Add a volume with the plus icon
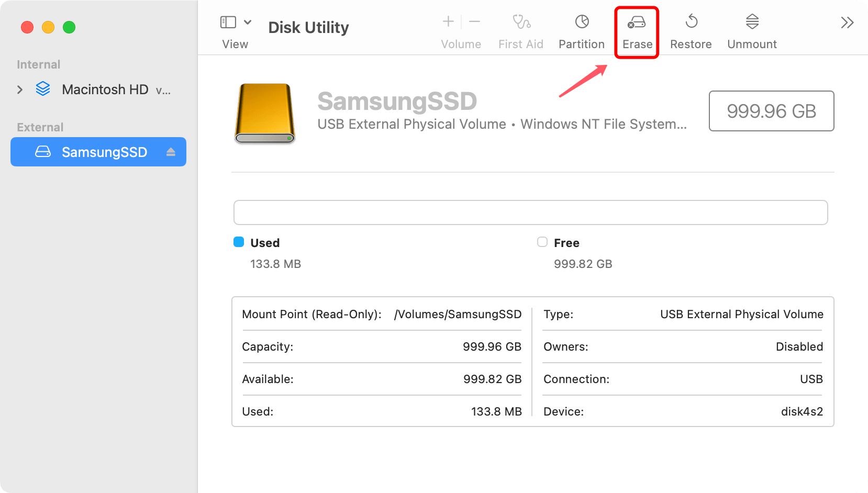The width and height of the screenshot is (868, 493). pos(448,21)
